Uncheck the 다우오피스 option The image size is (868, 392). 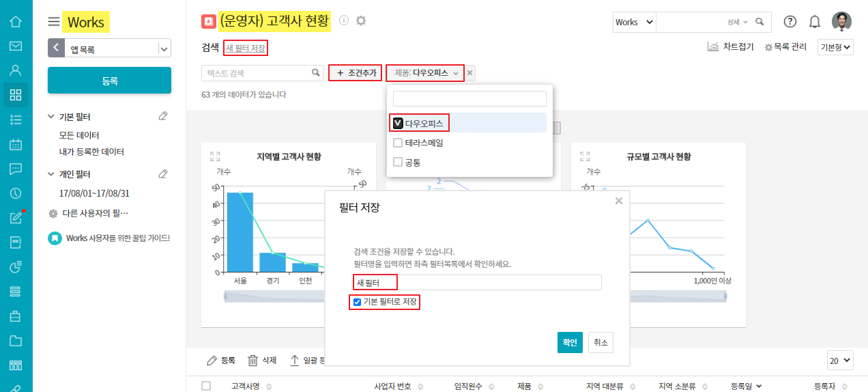point(399,124)
